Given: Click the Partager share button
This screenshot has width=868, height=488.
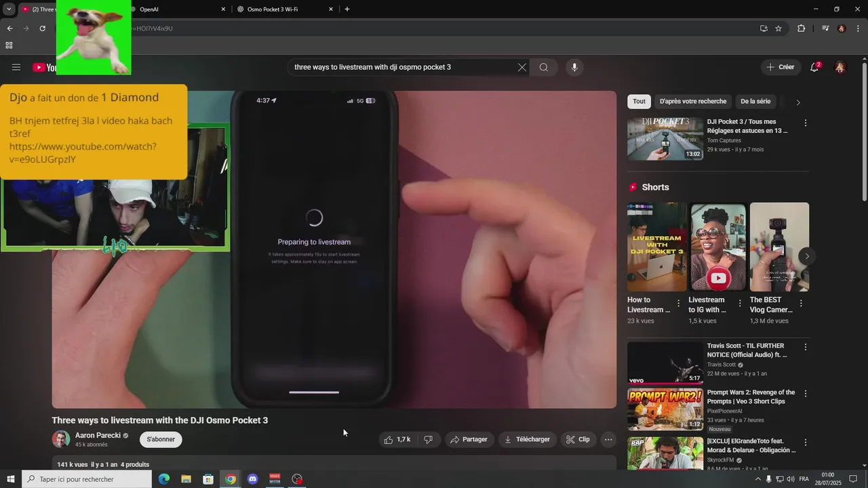Looking at the screenshot, I should (469, 439).
